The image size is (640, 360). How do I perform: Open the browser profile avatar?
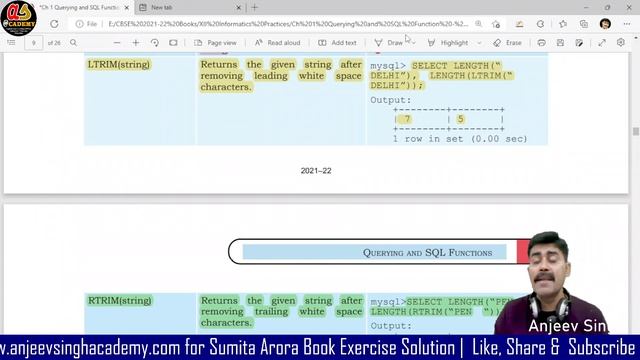pos(605,24)
